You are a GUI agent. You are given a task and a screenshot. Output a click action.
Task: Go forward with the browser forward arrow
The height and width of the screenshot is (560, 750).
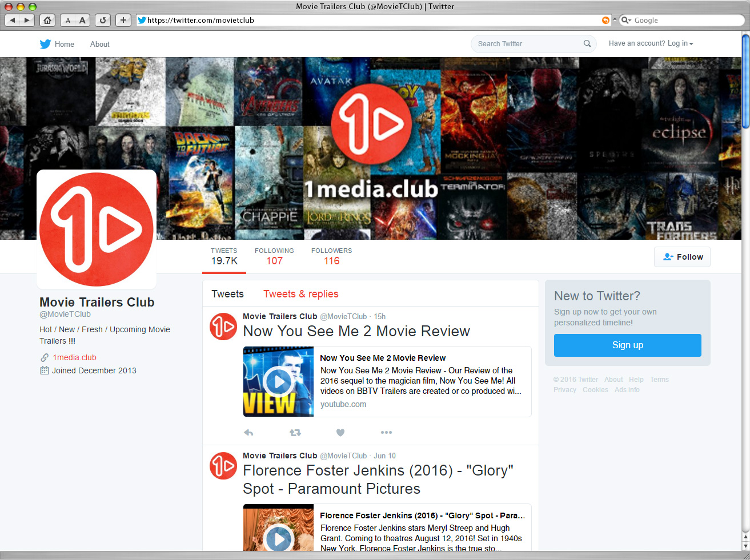pyautogui.click(x=27, y=20)
